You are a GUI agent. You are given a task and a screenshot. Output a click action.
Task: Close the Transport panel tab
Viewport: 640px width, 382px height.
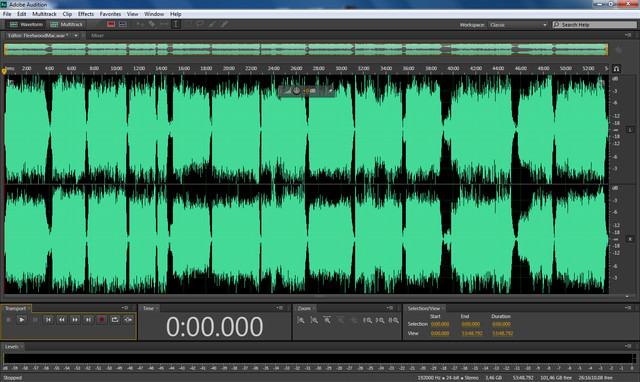(x=29, y=309)
